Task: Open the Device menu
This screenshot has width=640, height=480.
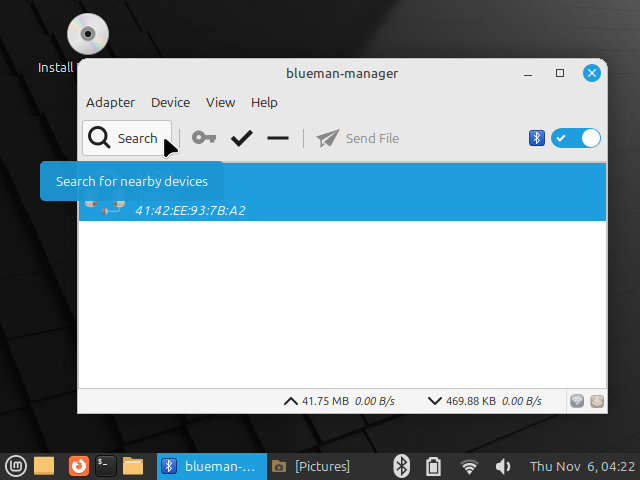Action: click(170, 102)
